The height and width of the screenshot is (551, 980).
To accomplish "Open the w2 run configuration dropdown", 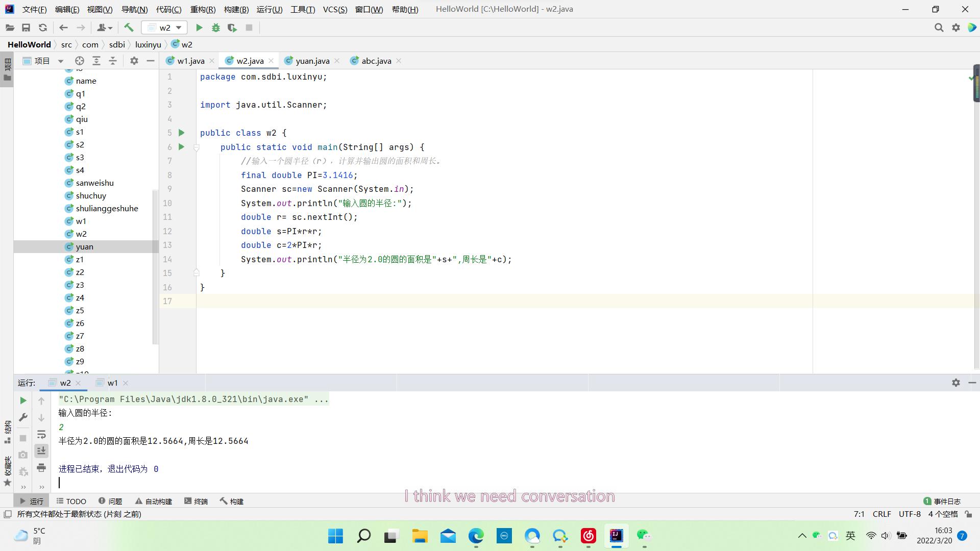I will point(165,28).
